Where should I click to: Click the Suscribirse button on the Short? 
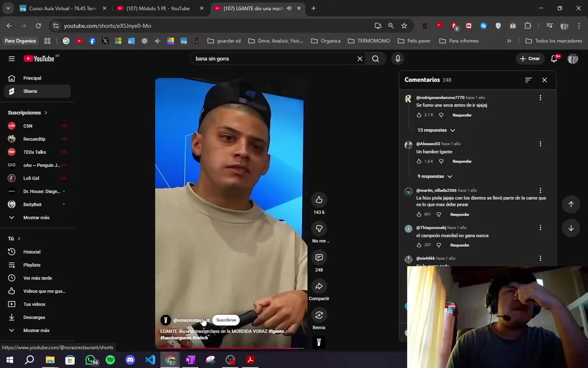pyautogui.click(x=226, y=320)
